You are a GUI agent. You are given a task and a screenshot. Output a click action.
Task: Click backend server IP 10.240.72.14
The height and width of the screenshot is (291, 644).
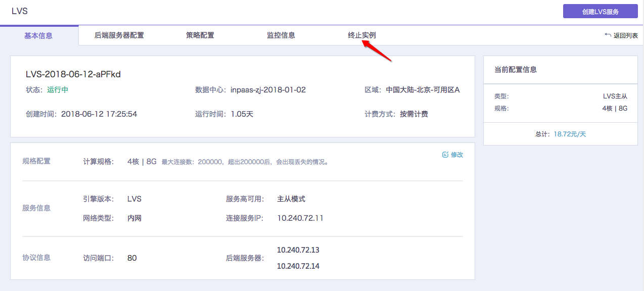298,266
